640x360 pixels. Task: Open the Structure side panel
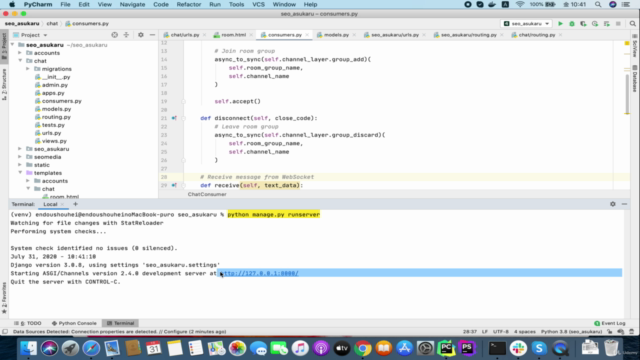[4, 84]
